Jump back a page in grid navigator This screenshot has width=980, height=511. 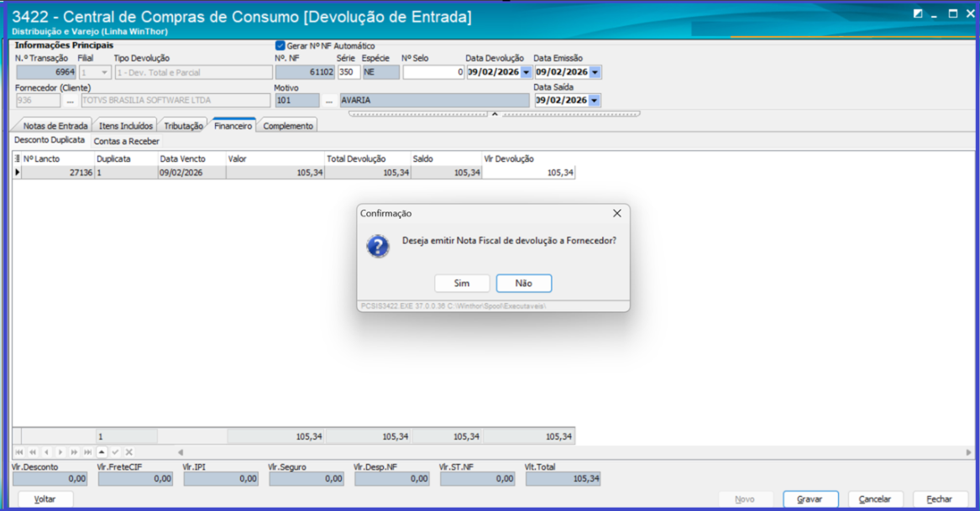pos(33,451)
